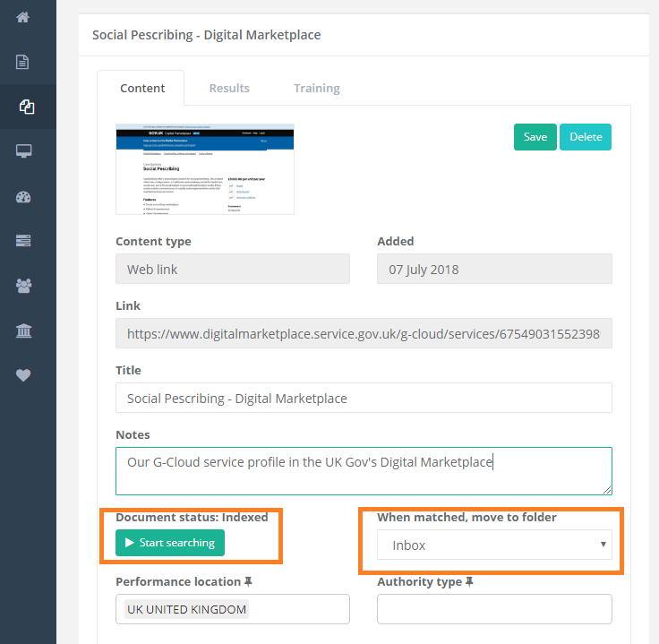
Task: Open the home icon in sidebar
Action: pos(22,17)
